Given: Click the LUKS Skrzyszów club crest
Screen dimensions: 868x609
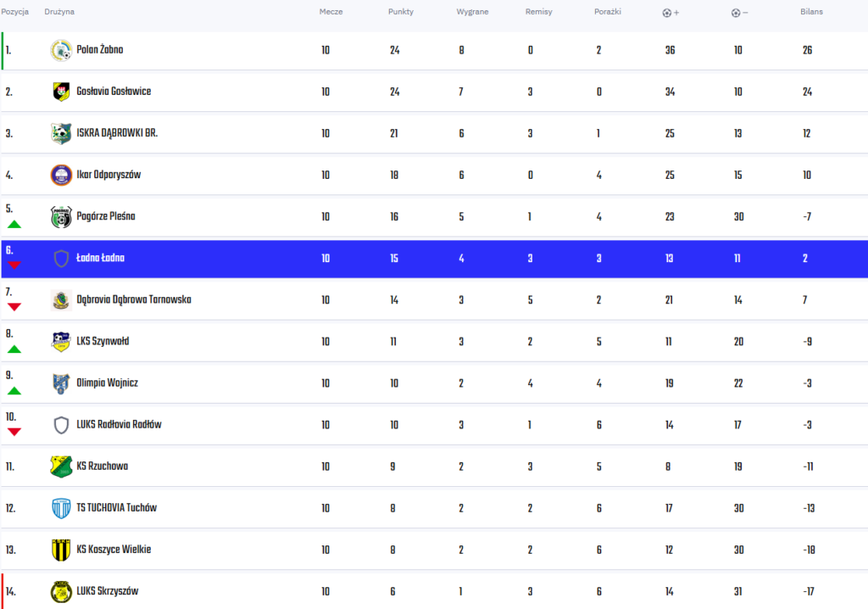Looking at the screenshot, I should tap(61, 591).
